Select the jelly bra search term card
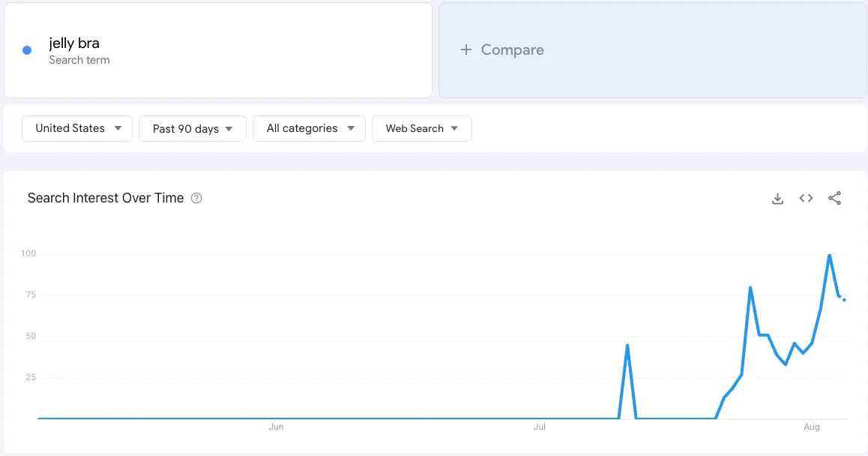868x456 pixels. tap(217, 49)
